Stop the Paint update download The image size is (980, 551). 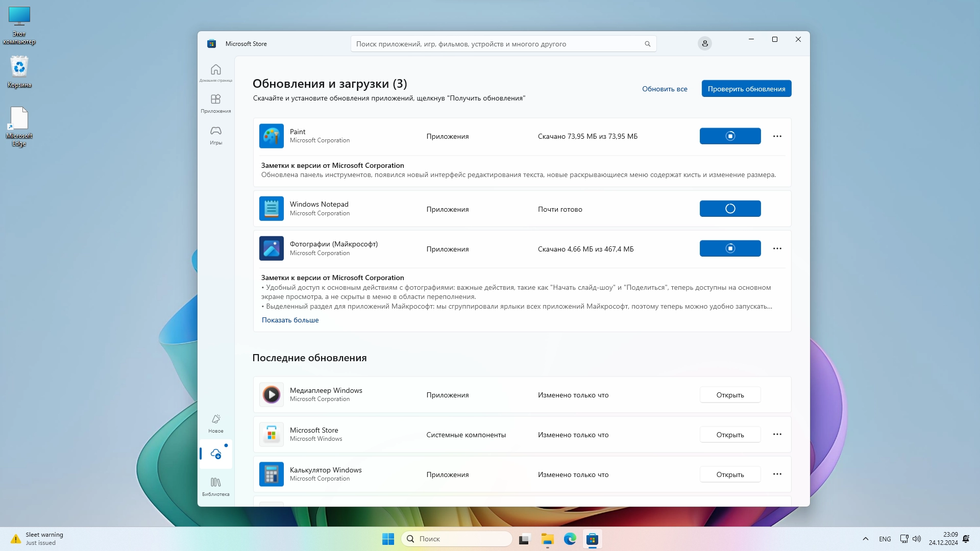[x=730, y=136]
